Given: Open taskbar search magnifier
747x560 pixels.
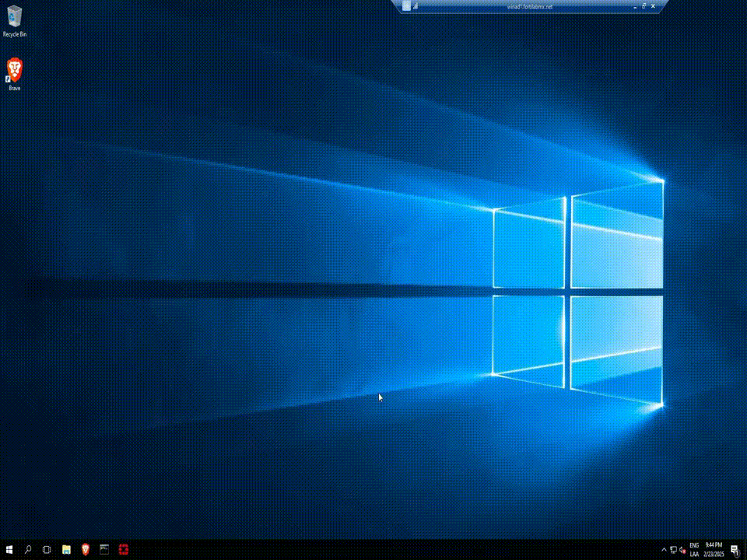Looking at the screenshot, I should [28, 550].
